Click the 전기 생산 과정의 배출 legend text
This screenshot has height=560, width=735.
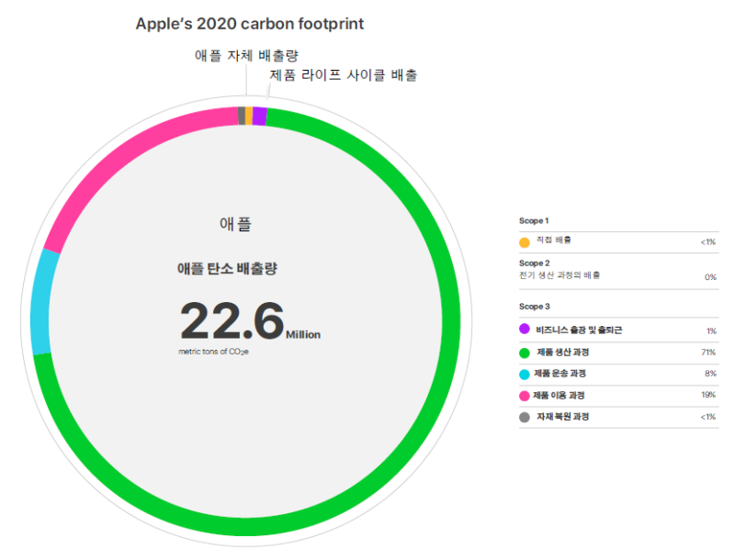click(560, 275)
